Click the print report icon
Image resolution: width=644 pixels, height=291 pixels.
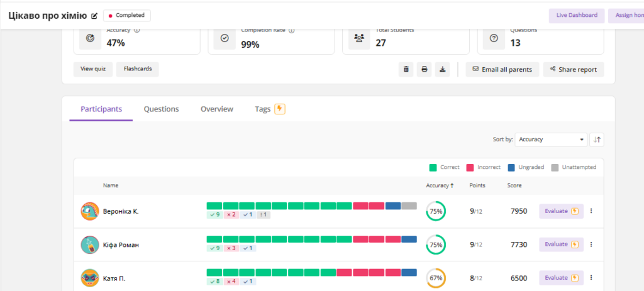pos(425,69)
